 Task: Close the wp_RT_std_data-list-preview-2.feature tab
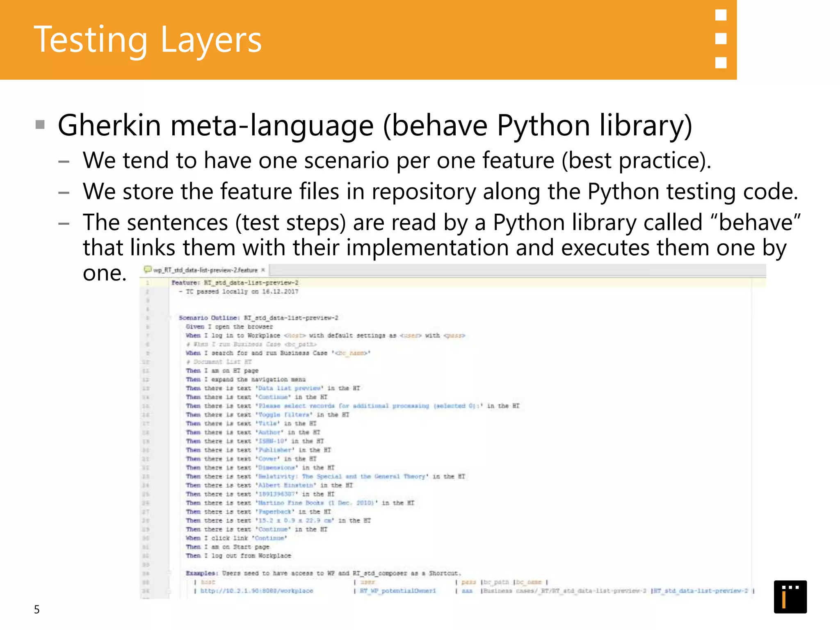click(x=263, y=270)
